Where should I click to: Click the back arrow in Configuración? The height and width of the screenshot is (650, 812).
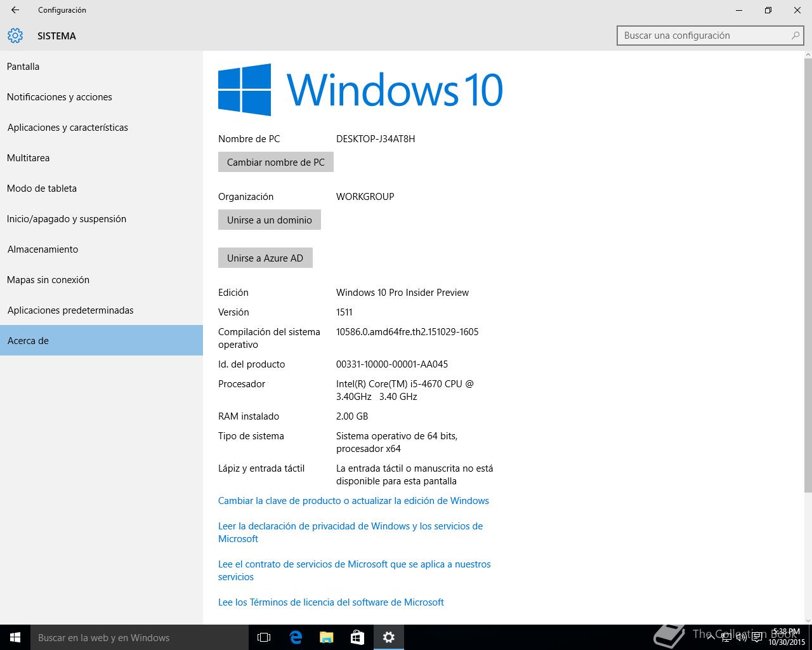pyautogui.click(x=15, y=10)
